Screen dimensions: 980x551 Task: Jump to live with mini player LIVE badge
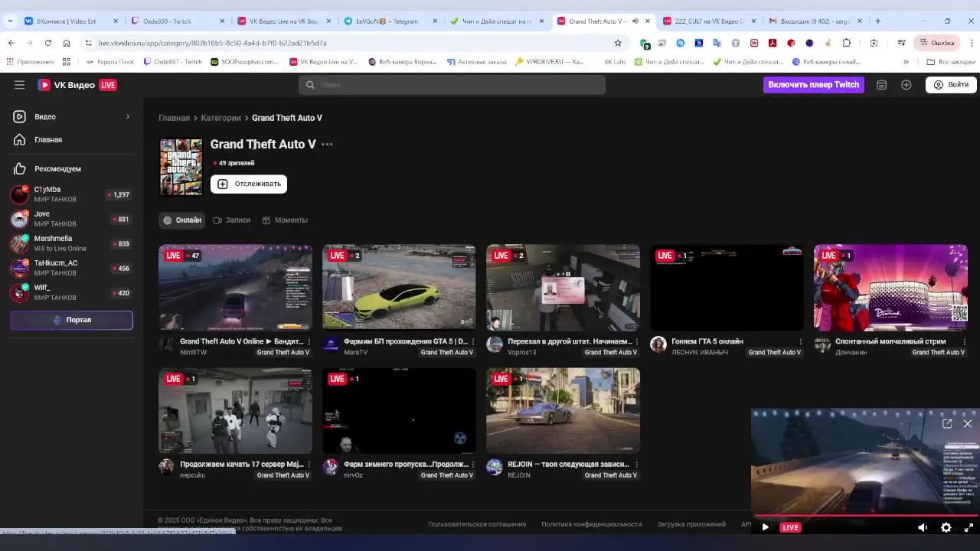(790, 527)
